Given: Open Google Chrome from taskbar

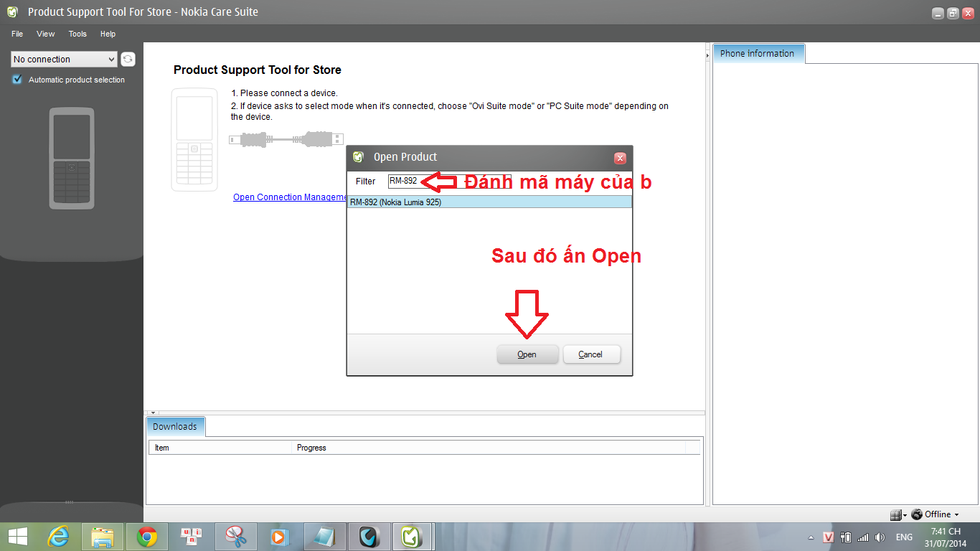Looking at the screenshot, I should point(147,536).
